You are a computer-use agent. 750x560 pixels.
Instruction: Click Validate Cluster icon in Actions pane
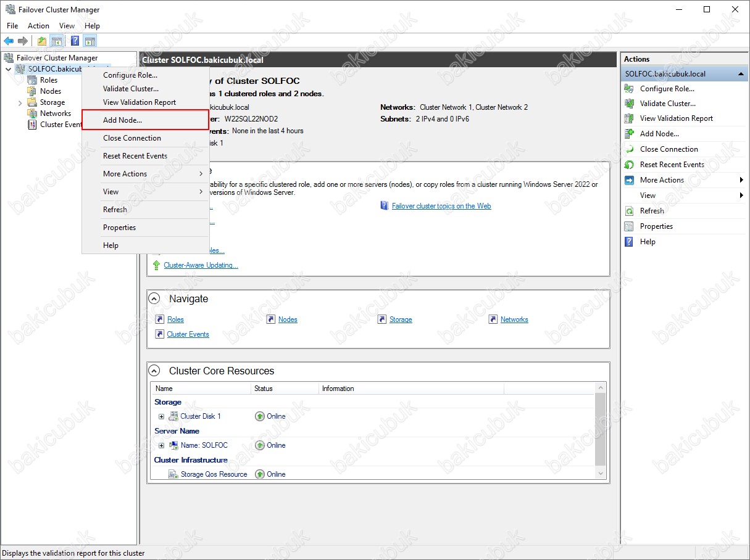tap(629, 104)
